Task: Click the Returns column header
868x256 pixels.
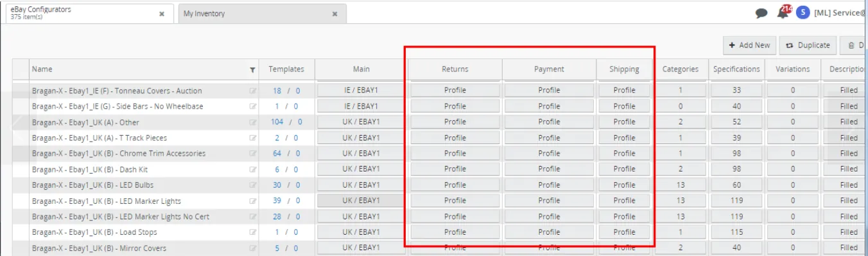Action: click(455, 69)
